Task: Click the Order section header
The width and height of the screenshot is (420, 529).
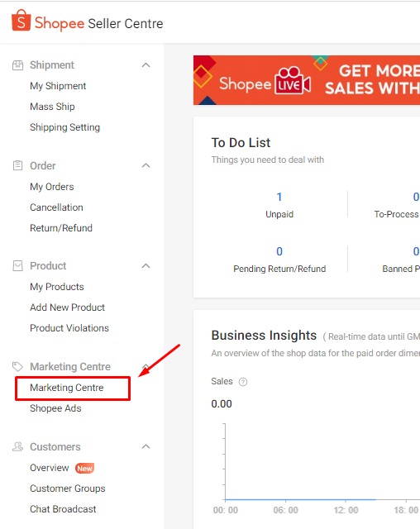Action: 42,165
